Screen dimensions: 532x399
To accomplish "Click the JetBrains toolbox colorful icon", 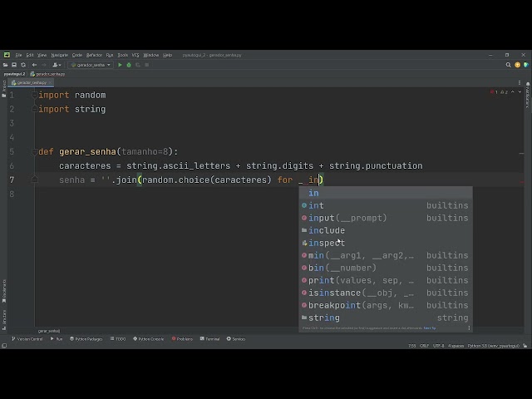I will [526, 65].
